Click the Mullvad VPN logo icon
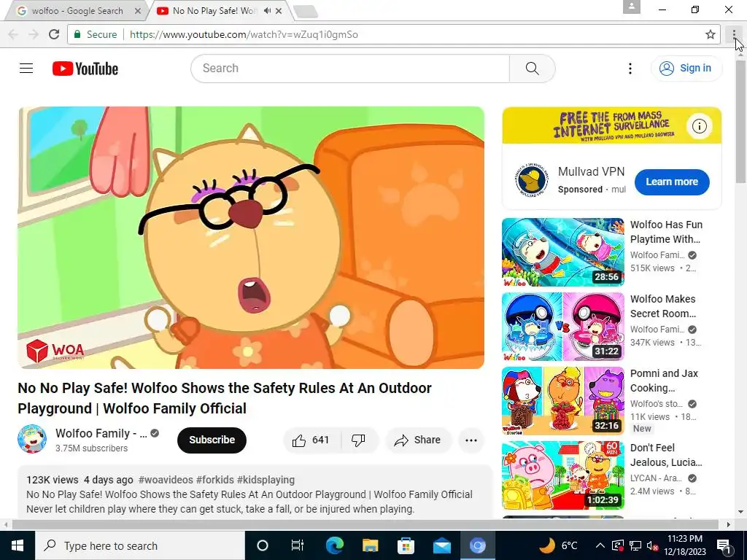The height and width of the screenshot is (560, 747). 532,181
